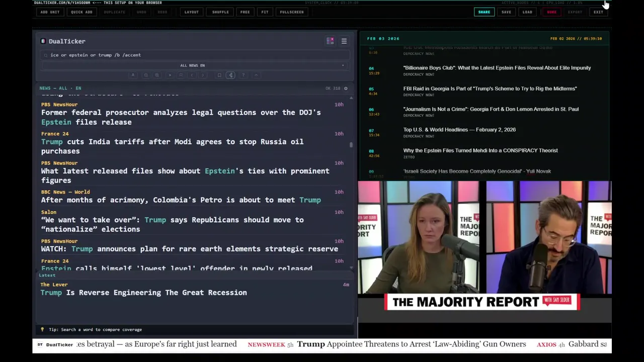Click the UNDO button
The height and width of the screenshot is (362, 644).
141,12
